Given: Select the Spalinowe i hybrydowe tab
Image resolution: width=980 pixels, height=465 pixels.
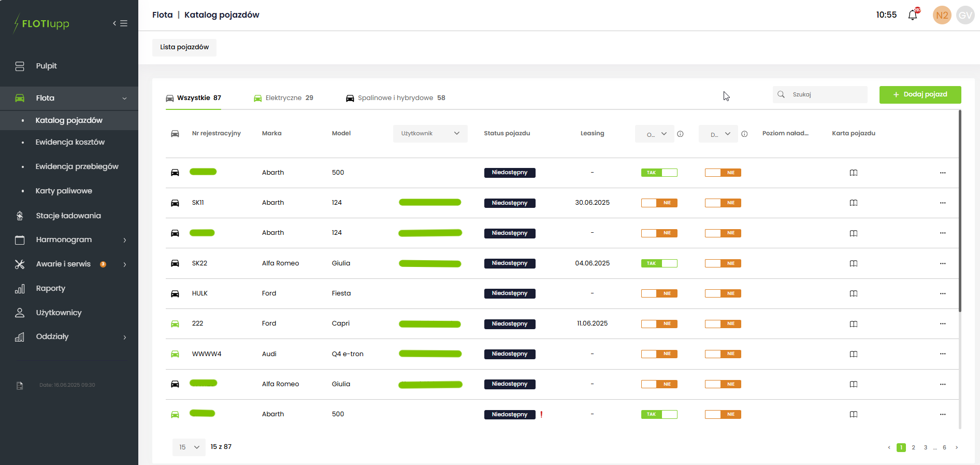Looking at the screenshot, I should 396,98.
